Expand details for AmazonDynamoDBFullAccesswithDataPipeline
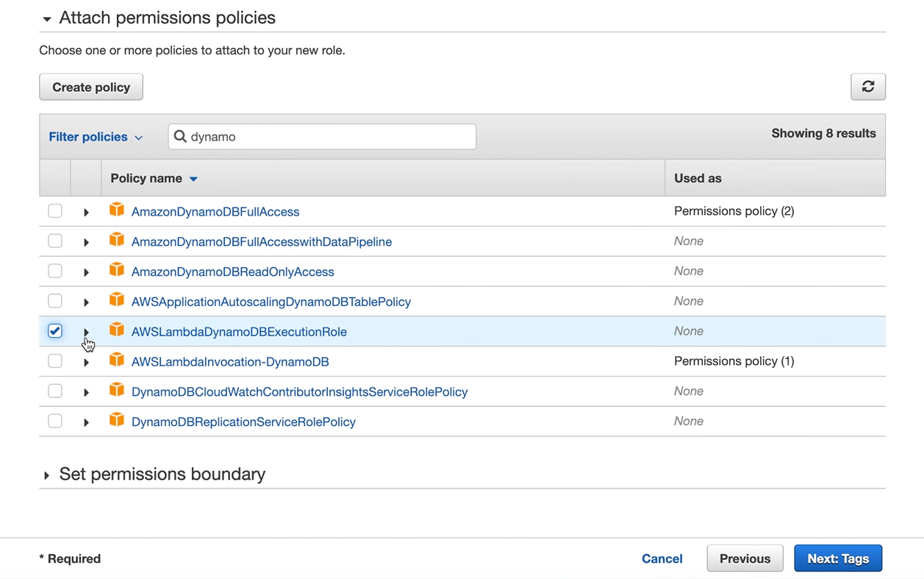The width and height of the screenshot is (924, 579). (x=86, y=241)
